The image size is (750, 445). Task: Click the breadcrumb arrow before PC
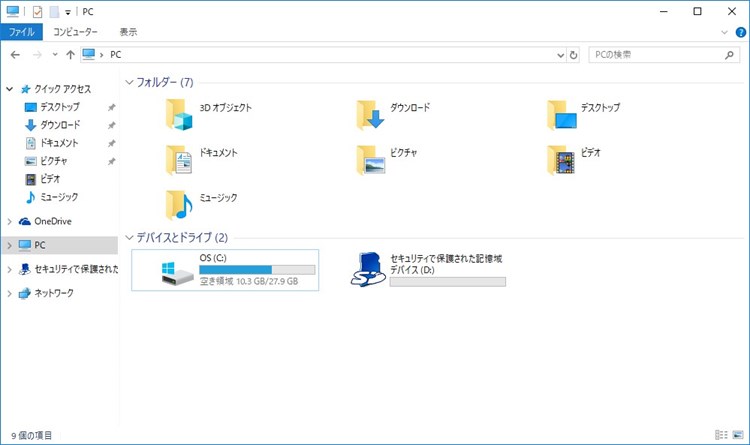tap(101, 55)
